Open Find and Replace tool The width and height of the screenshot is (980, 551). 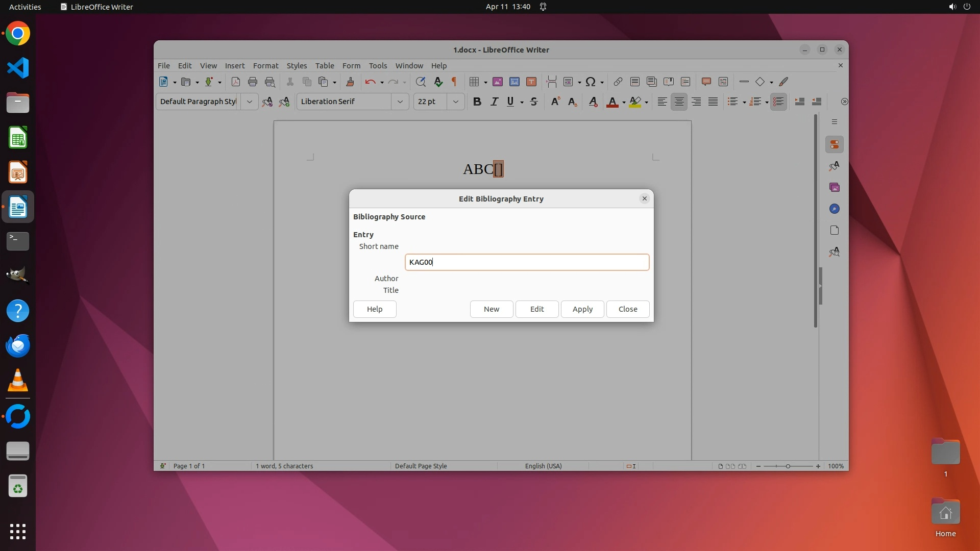(421, 82)
